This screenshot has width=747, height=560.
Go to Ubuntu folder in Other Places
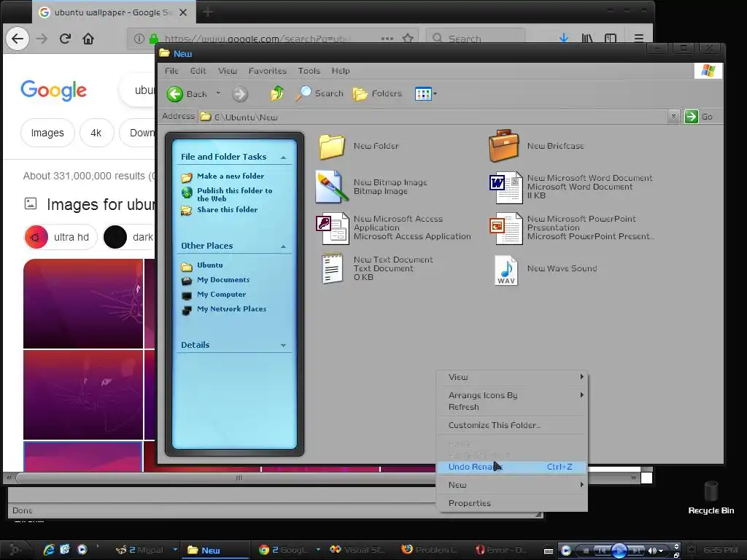[210, 265]
